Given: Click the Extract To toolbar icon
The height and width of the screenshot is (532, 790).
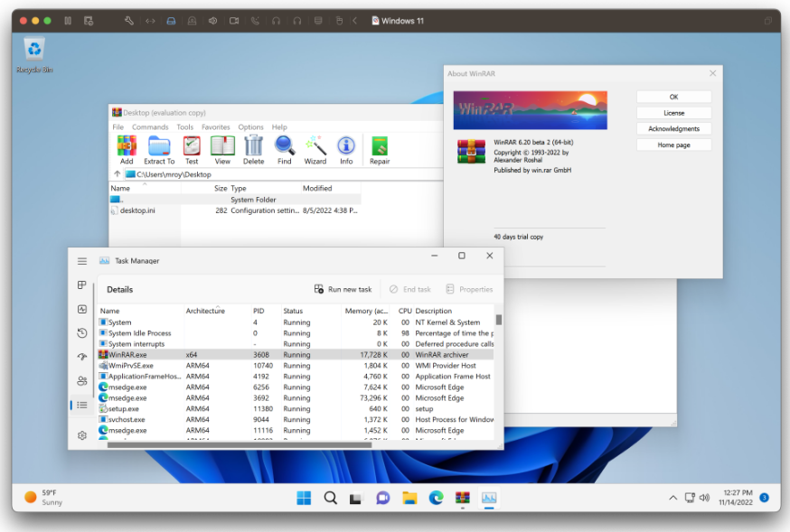Looking at the screenshot, I should (159, 146).
